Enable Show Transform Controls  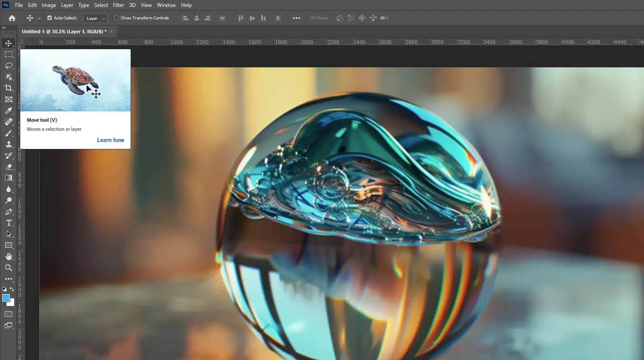[x=116, y=18]
